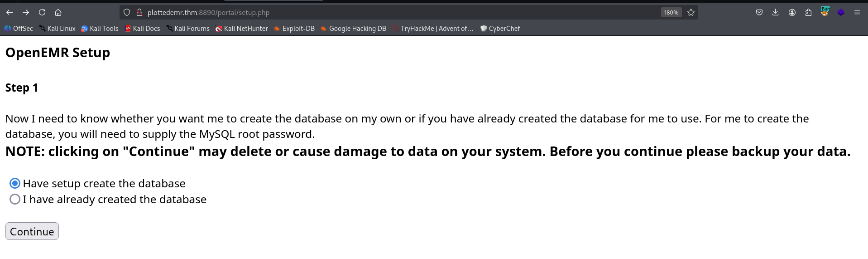The image size is (868, 259).
Task: Click the Burp proxy extension icon
Action: point(825,12)
